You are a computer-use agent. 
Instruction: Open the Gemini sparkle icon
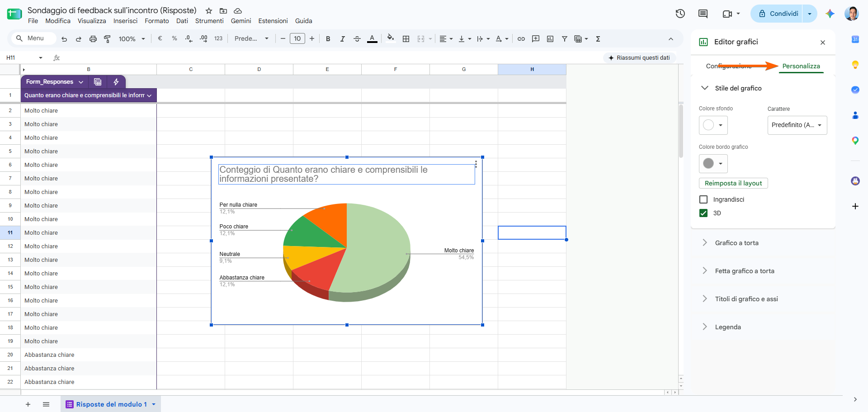(x=830, y=14)
